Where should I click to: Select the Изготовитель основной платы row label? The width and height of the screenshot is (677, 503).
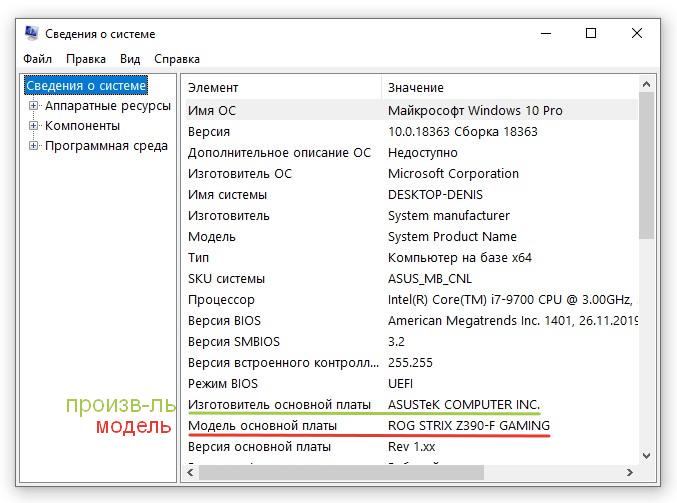279,405
